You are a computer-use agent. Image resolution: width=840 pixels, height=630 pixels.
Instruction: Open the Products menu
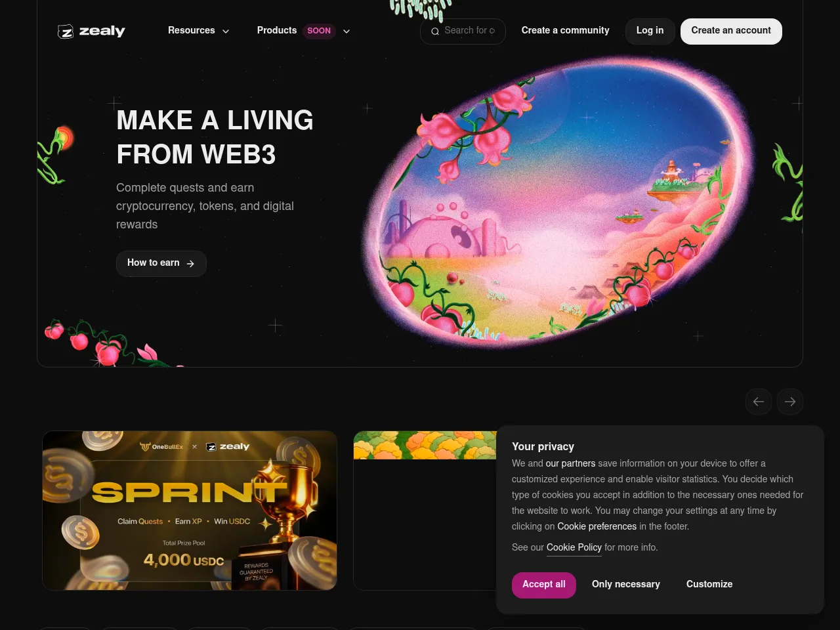pyautogui.click(x=303, y=31)
